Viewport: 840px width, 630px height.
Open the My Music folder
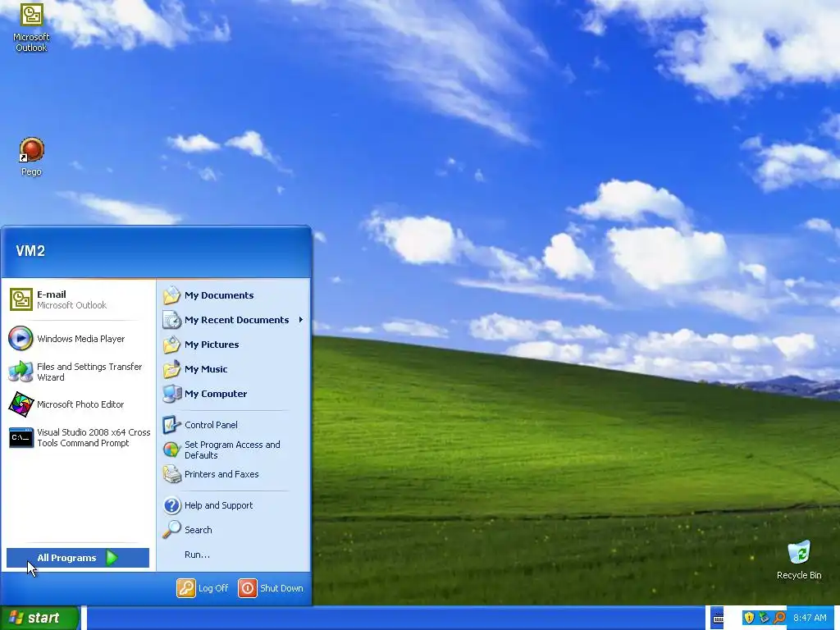tap(234, 369)
